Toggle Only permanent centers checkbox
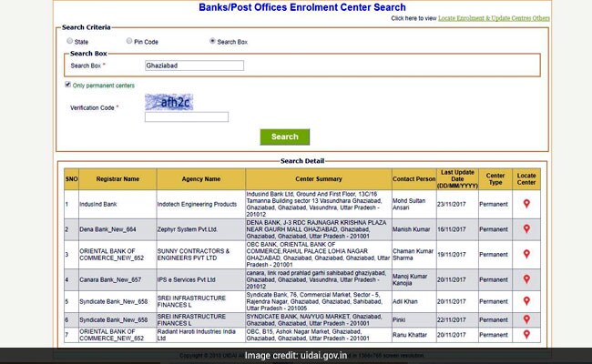Viewport: 592px width, 364px height. [x=68, y=85]
